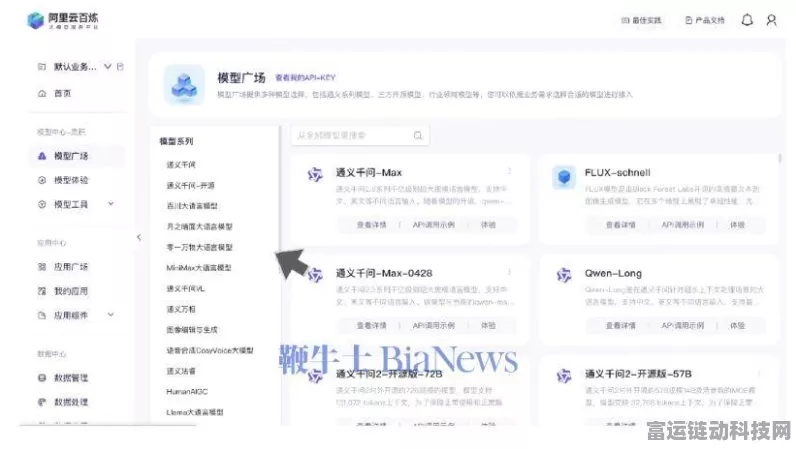Filter by 语音合成CosyVoice大模型 series
Image resolution: width=796 pixels, height=449 pixels.
click(x=210, y=350)
